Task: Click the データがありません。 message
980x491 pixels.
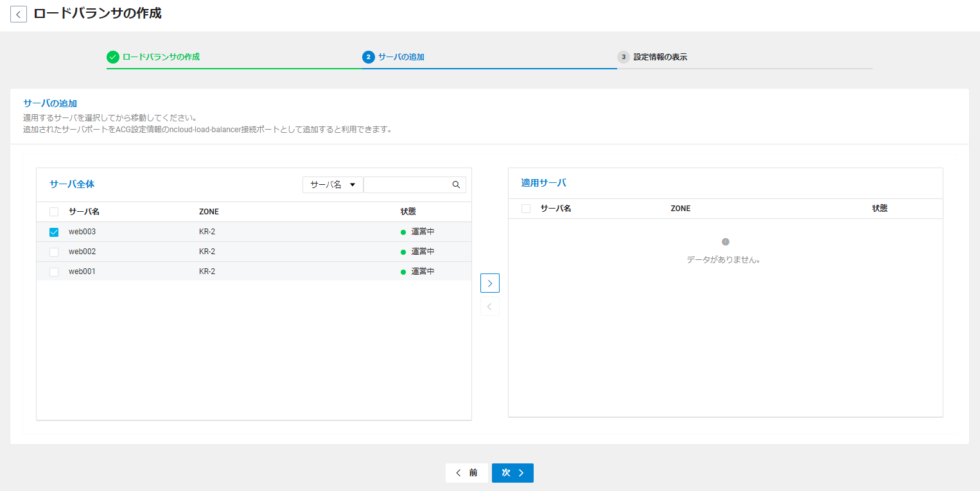Action: coord(724,260)
